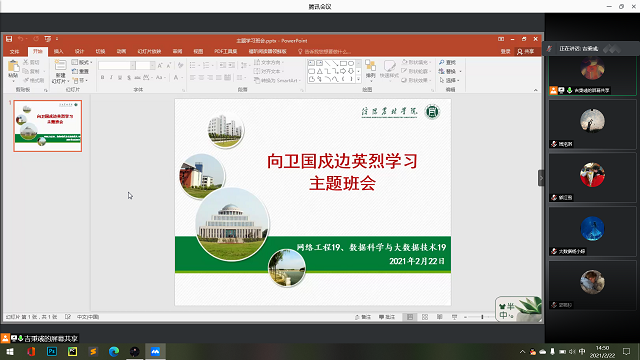
Task: Click the New Slide icon
Action: click(60, 66)
